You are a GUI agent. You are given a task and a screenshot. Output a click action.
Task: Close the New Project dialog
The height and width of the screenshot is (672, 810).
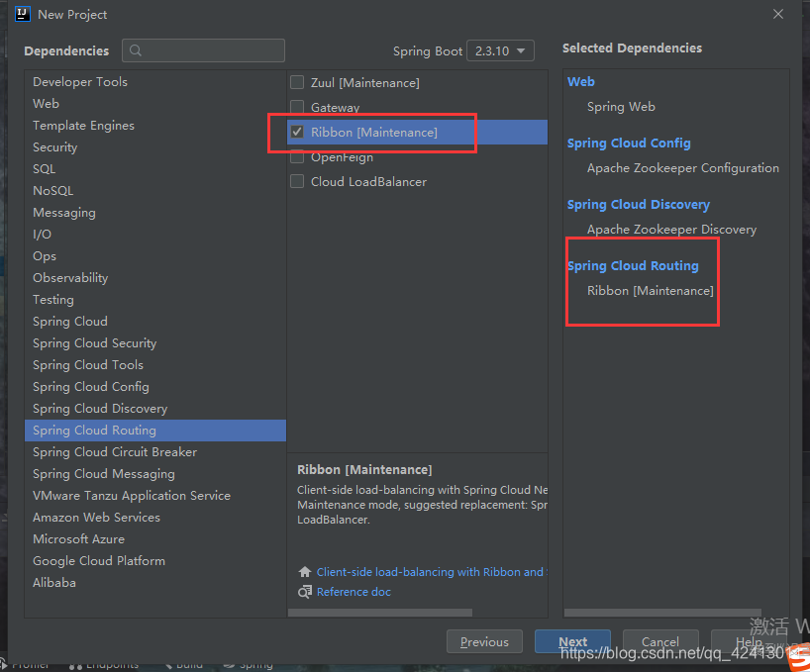coord(778,14)
